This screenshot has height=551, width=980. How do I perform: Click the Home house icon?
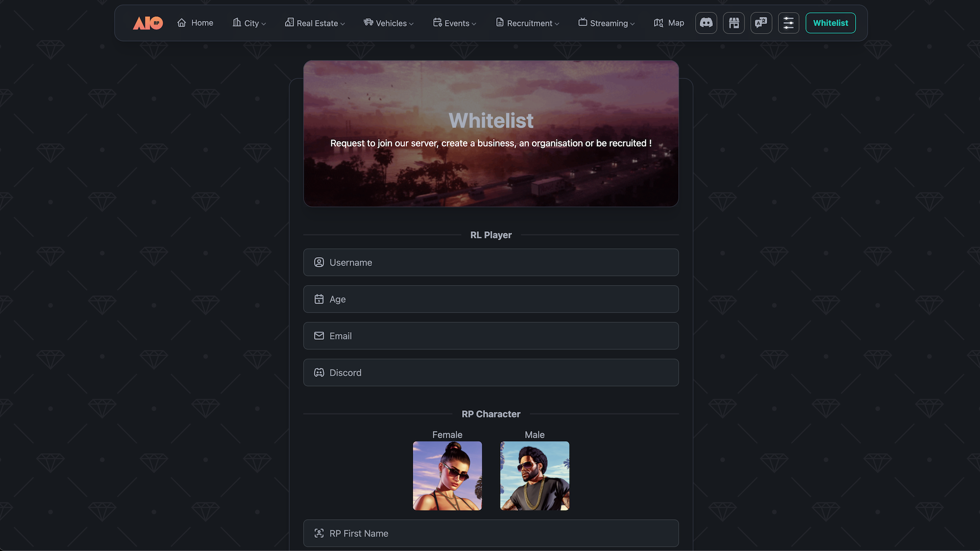coord(182,23)
